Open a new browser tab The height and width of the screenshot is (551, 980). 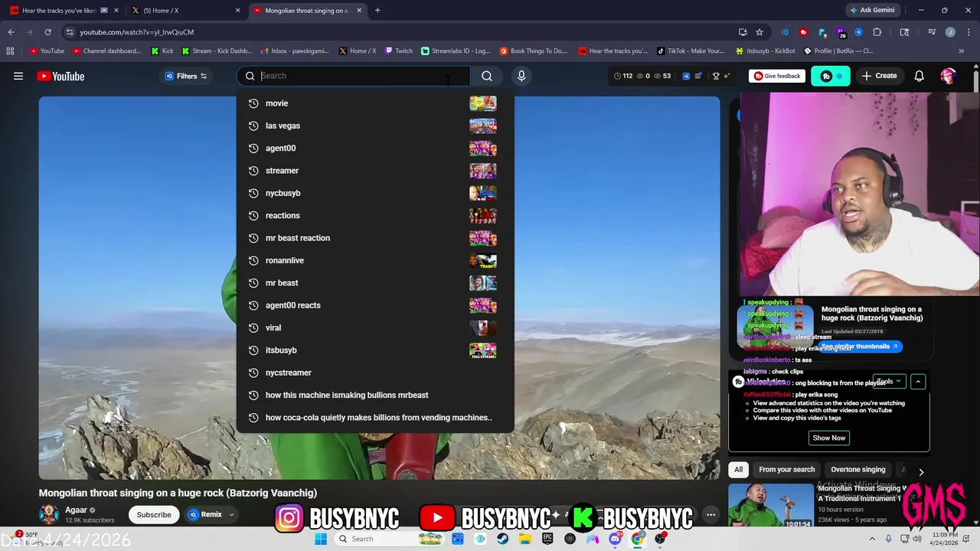click(377, 11)
